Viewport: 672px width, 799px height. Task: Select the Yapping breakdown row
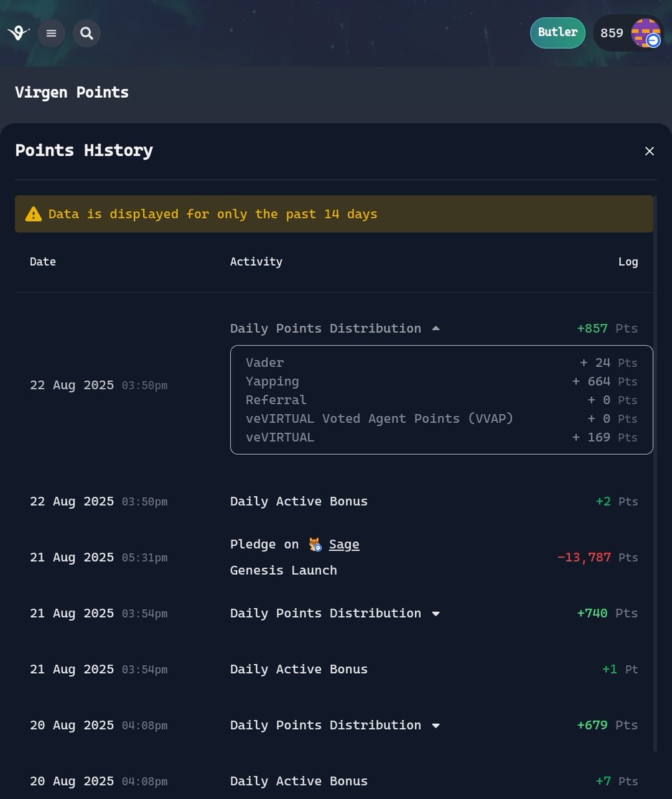pos(442,382)
